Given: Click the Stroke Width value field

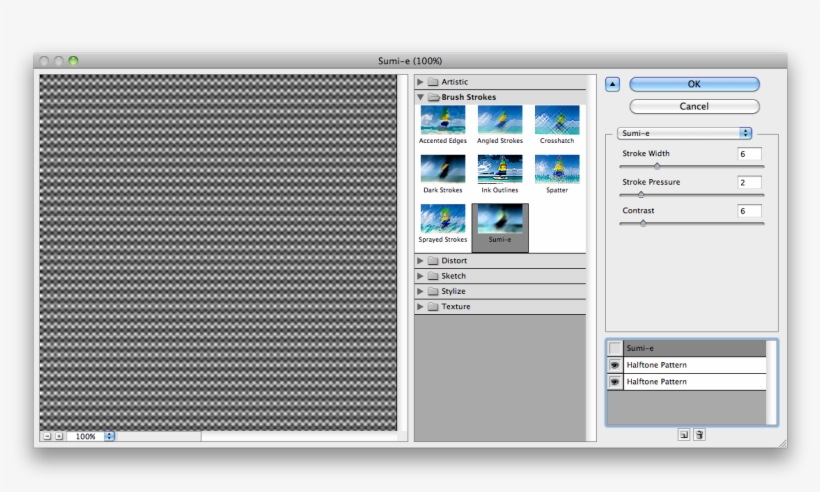Looking at the screenshot, I should [749, 154].
